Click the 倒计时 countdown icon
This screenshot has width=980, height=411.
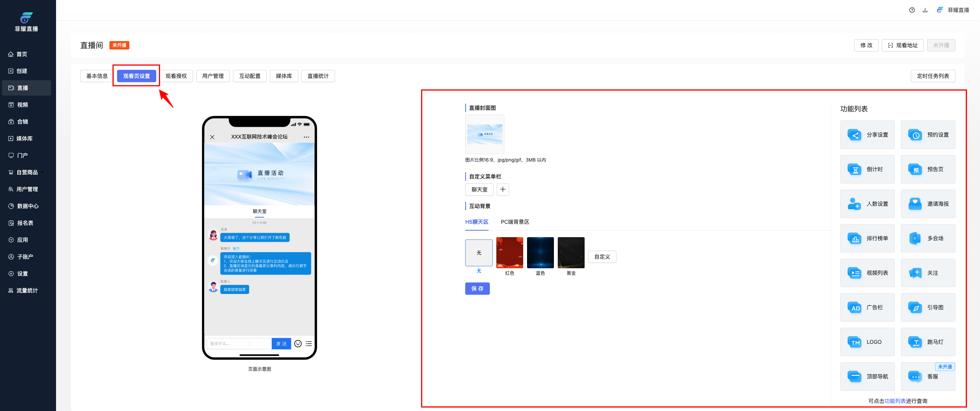click(854, 170)
